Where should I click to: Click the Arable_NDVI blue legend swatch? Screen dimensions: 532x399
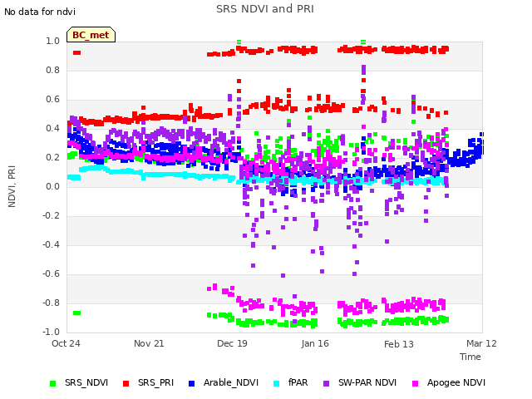point(191,383)
